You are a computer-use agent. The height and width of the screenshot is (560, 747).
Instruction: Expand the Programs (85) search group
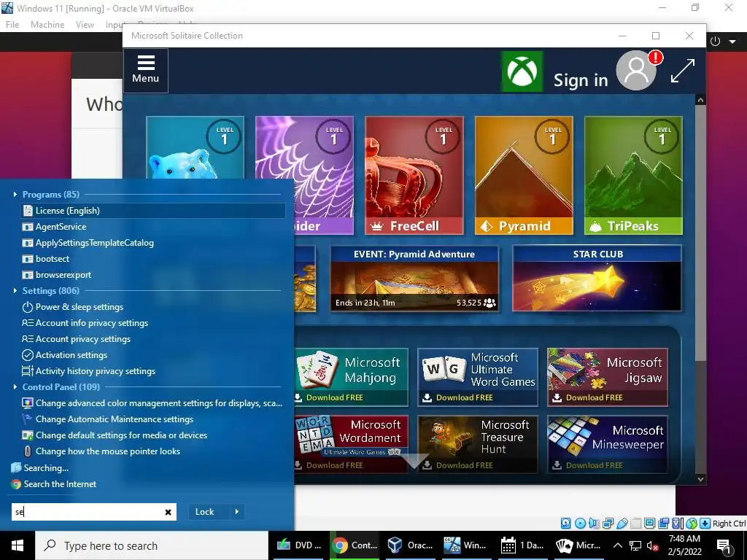15,194
